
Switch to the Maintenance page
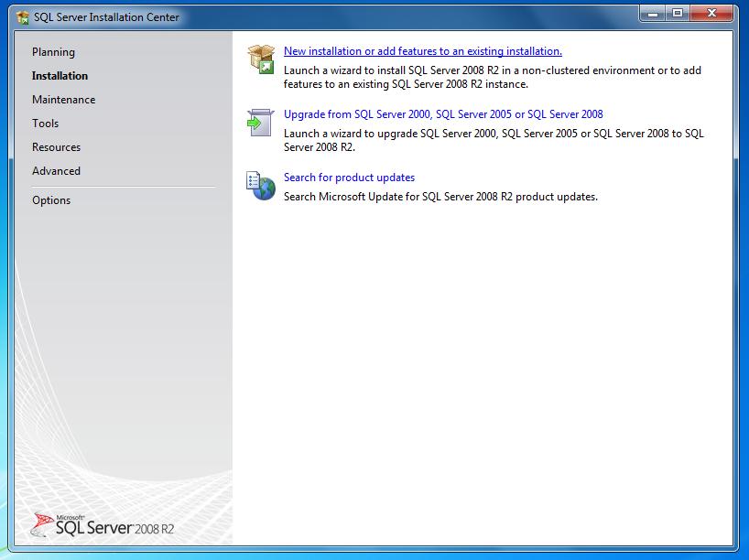pos(63,100)
